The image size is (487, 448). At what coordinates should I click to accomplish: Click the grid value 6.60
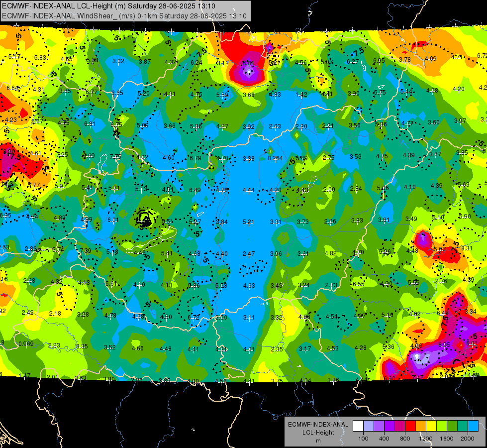coord(390,378)
